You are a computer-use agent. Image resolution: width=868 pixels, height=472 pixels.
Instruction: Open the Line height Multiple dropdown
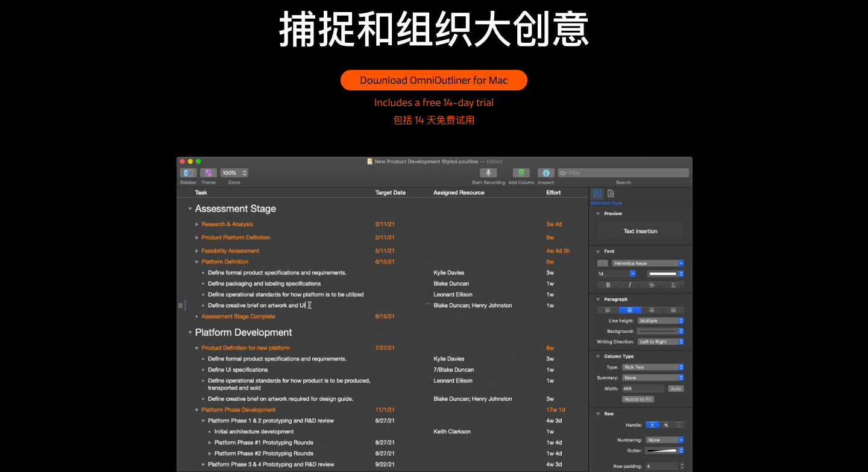661,321
